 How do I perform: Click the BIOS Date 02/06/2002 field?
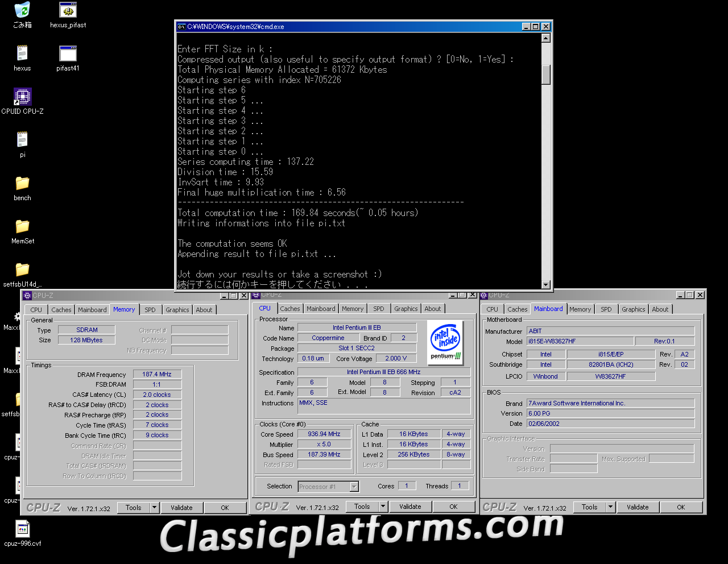(611, 424)
